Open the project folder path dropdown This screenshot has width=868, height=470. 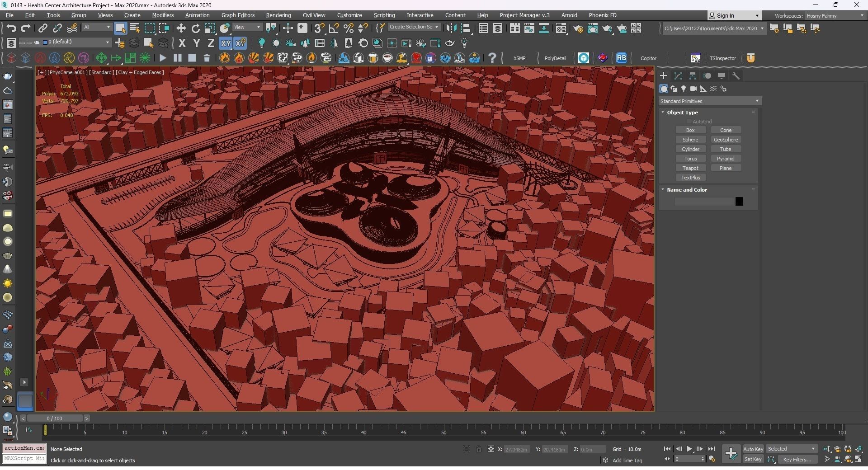(x=714, y=28)
